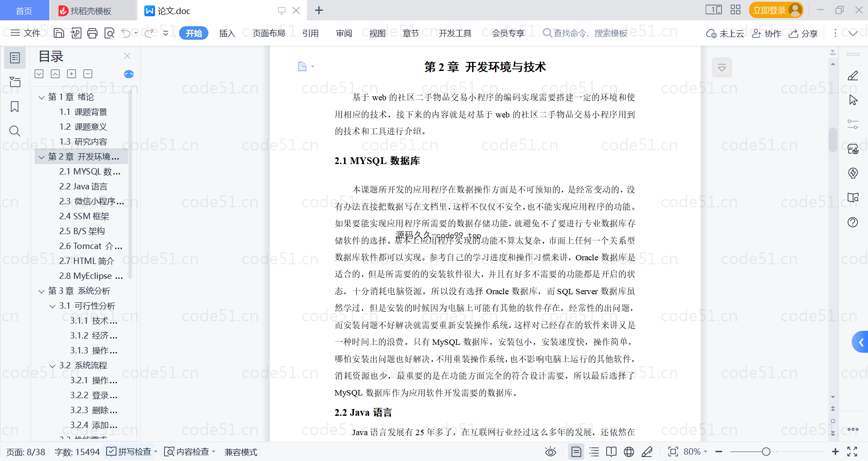Open quick access toolbar dropdown arrow

tap(166, 33)
